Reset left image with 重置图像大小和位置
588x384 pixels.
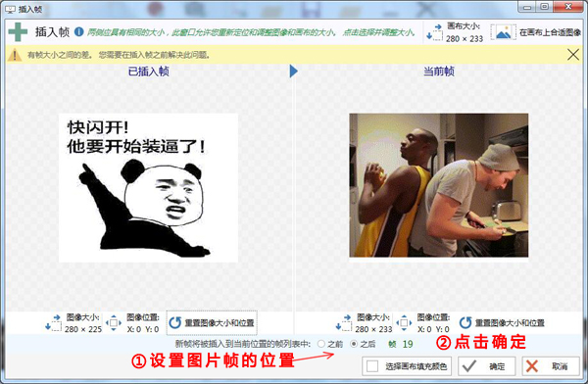pos(212,323)
